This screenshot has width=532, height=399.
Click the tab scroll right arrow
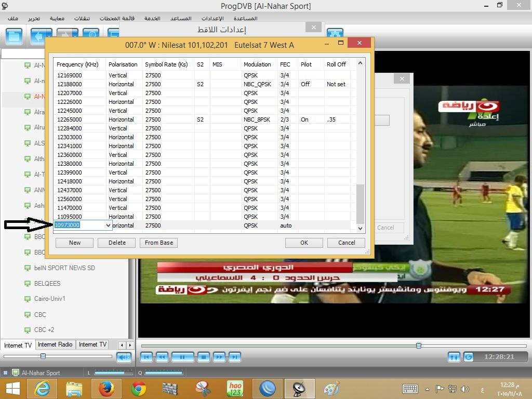(x=130, y=345)
